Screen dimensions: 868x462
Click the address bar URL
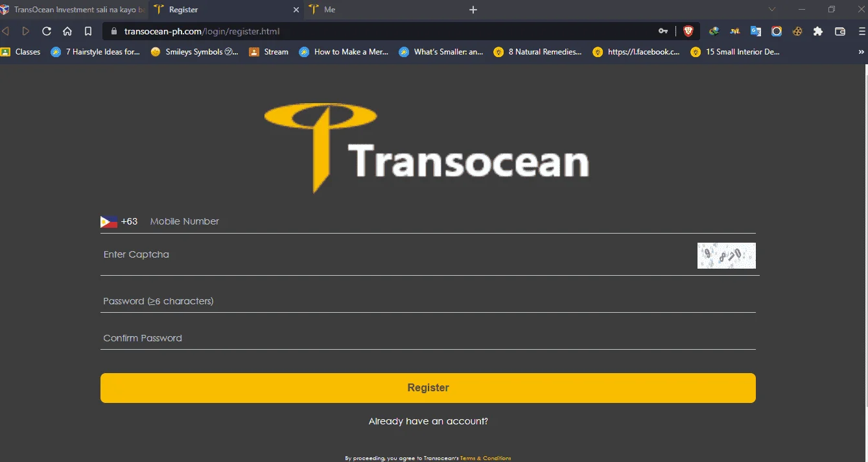coord(202,31)
